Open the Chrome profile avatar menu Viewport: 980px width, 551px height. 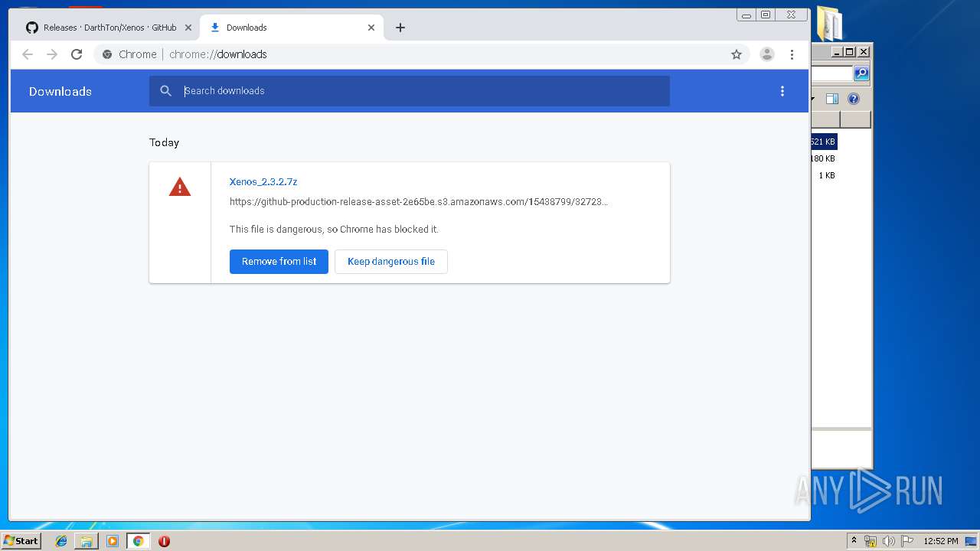[x=767, y=54]
